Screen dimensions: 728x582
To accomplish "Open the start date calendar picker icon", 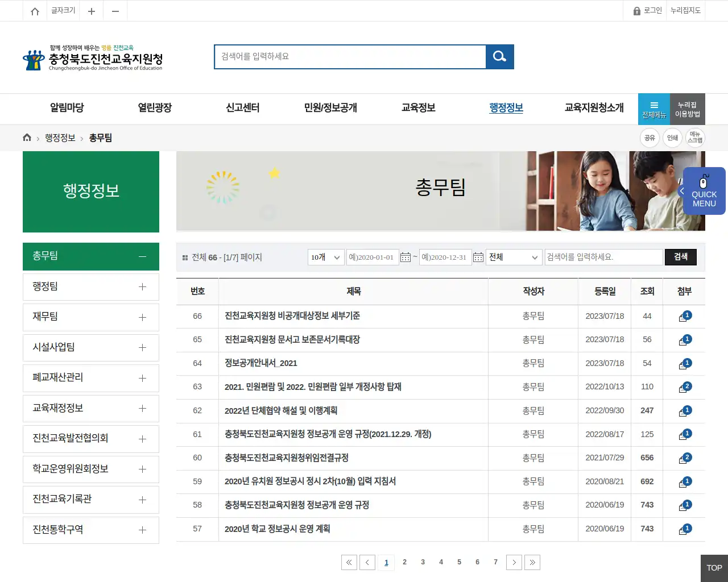I will point(406,257).
